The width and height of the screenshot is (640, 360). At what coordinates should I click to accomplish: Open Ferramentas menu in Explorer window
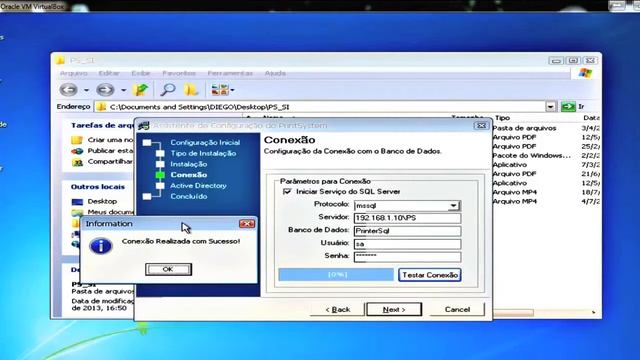click(230, 73)
